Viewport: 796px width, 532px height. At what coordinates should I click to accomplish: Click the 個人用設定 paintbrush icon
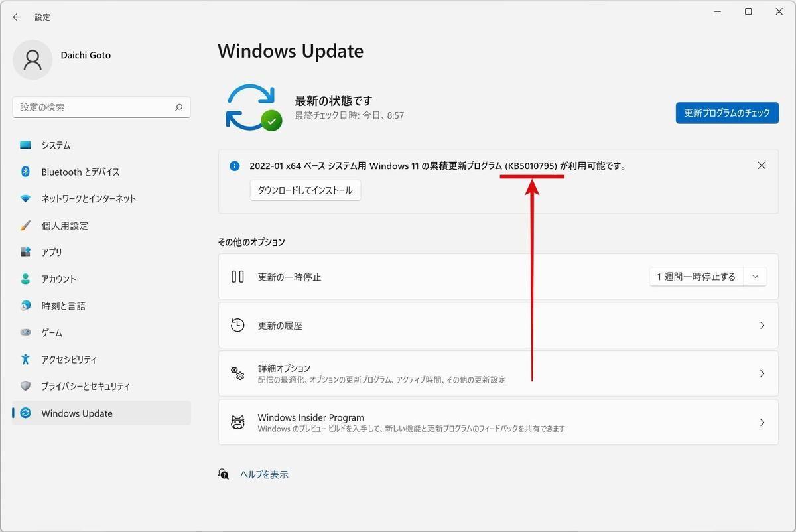26,226
